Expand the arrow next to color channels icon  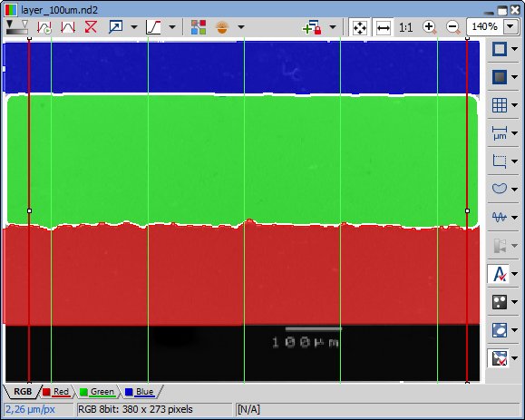pyautogui.click(x=241, y=27)
